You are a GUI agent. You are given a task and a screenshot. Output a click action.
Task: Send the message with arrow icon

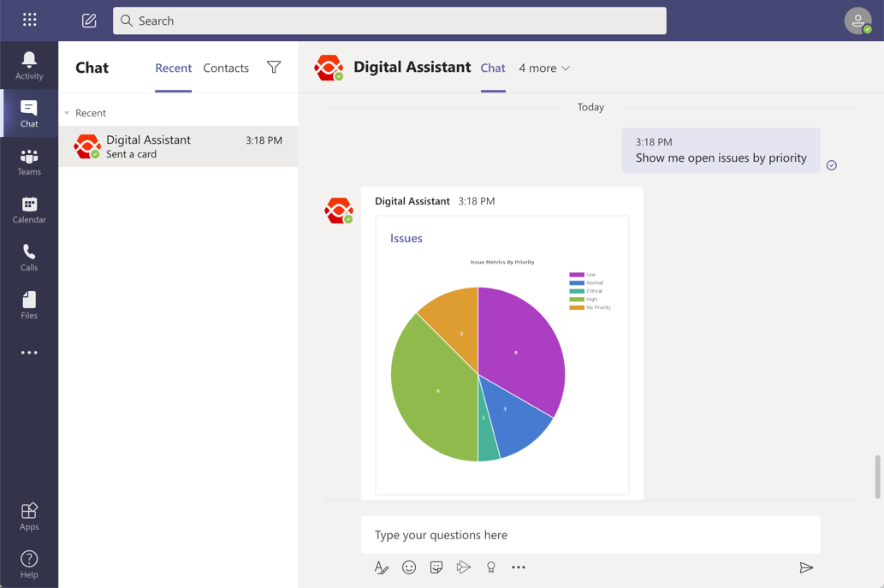pos(806,567)
